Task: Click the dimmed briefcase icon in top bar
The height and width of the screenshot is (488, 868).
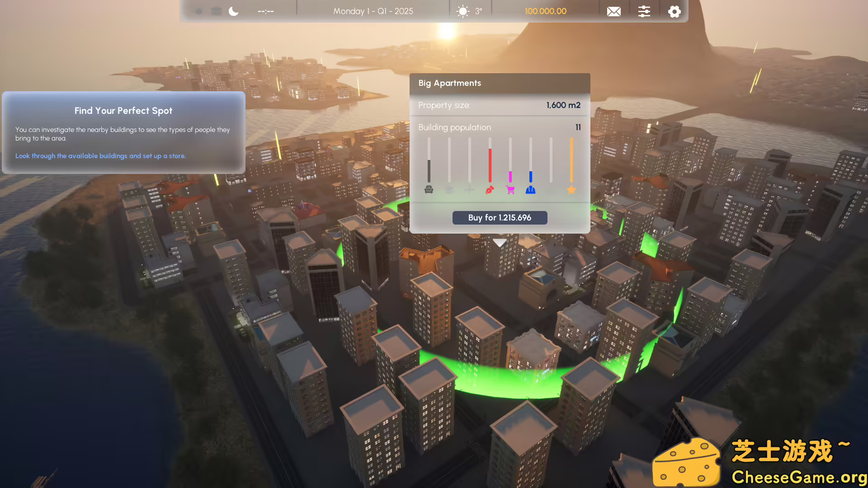Action: coord(217,11)
